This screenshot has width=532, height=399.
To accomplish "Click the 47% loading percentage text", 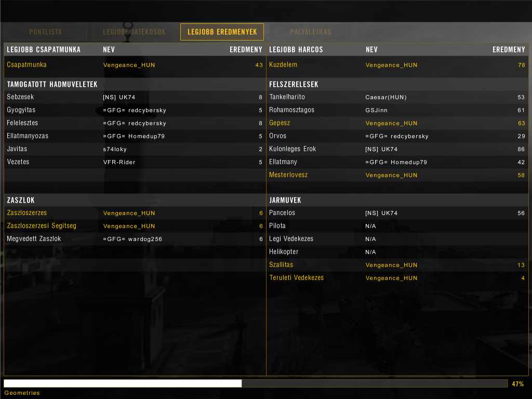I will point(517,384).
